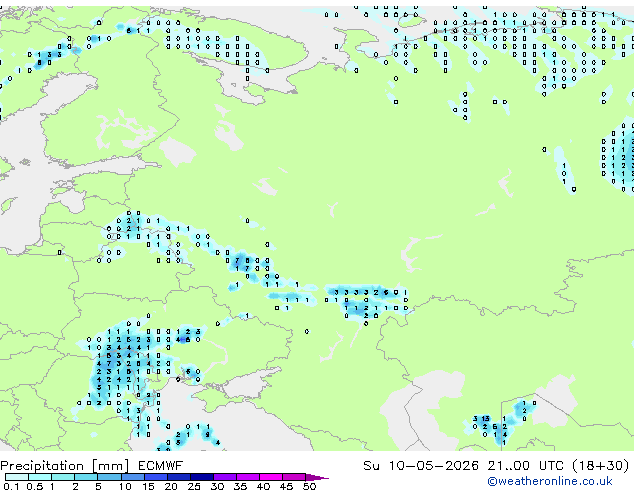The width and height of the screenshot is (634, 490).
Task: Click the legend scale value '50'
Action: 309,486
